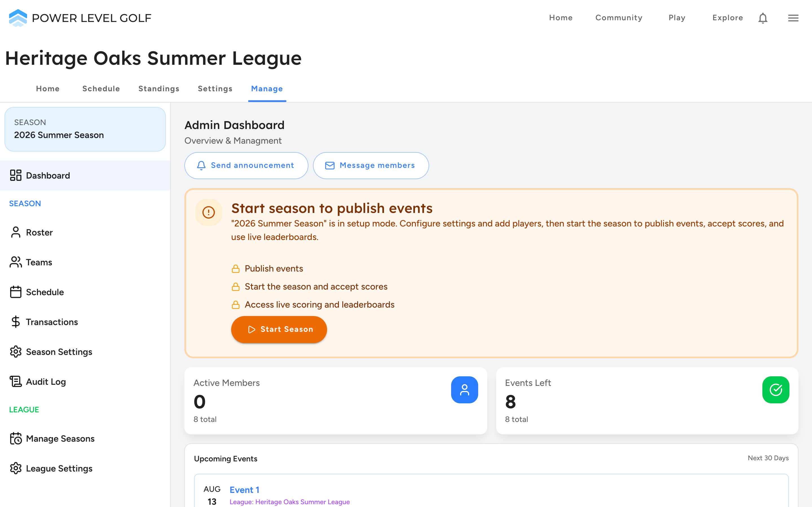The image size is (812, 507).
Task: Click the notification bell icon
Action: click(x=763, y=18)
